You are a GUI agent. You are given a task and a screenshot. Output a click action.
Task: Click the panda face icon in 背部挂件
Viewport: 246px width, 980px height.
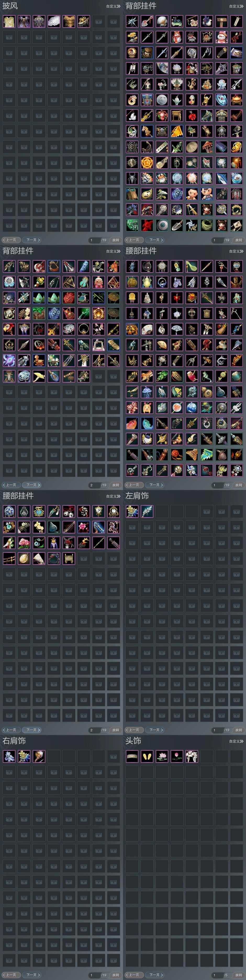click(x=162, y=131)
